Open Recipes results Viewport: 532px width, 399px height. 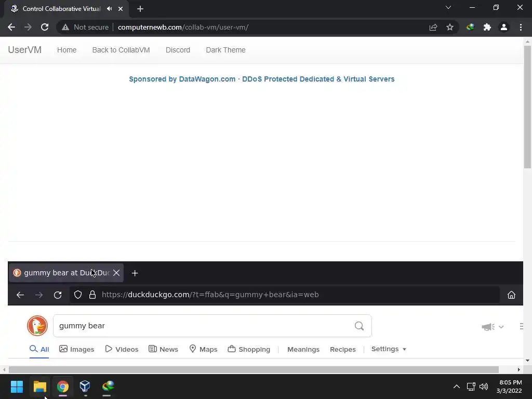point(343,349)
